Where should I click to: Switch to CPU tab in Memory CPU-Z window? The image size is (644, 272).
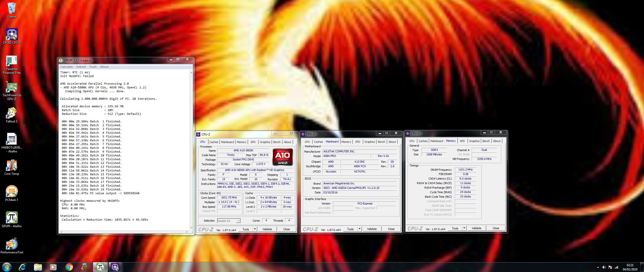[x=412, y=141]
